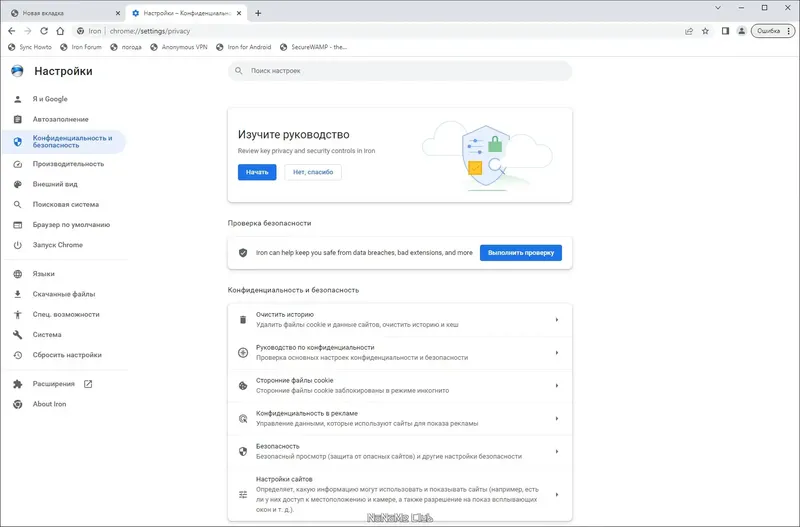Click the Начать button

click(x=257, y=172)
